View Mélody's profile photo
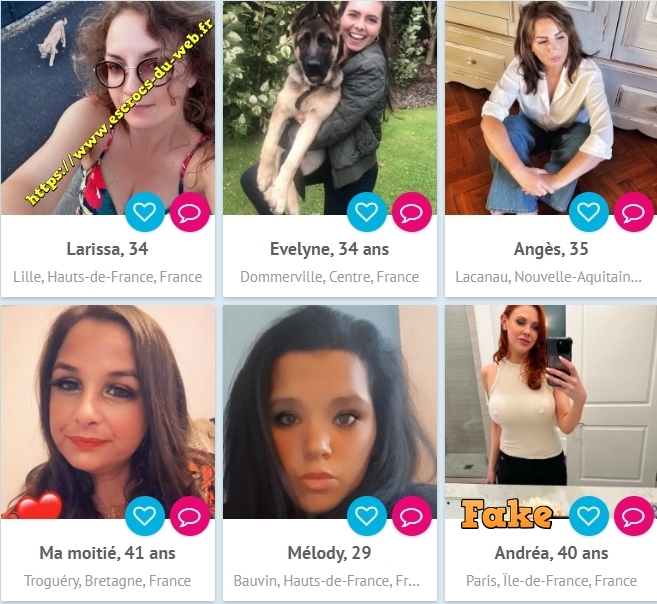The width and height of the screenshot is (657, 604). click(x=330, y=412)
